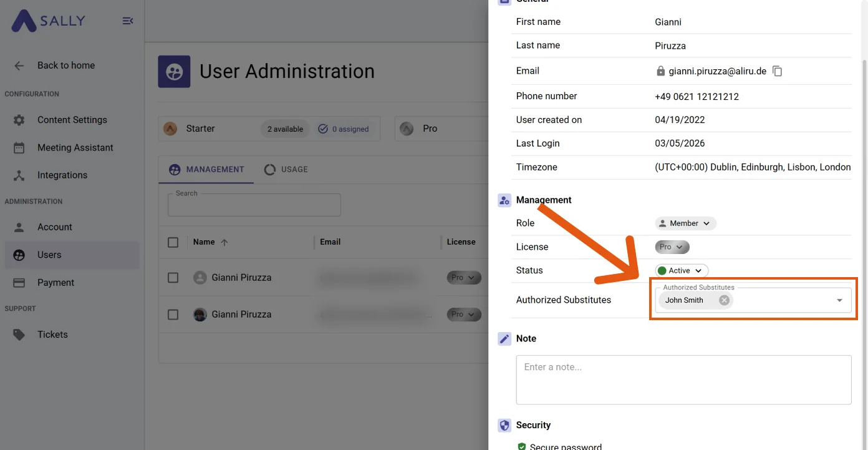Click the Pro license icon

tap(407, 129)
